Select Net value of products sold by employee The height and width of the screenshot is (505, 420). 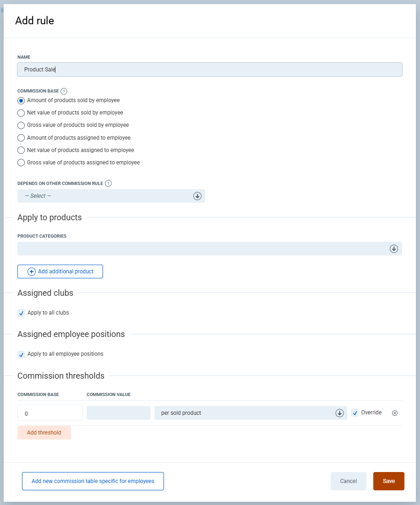point(21,113)
